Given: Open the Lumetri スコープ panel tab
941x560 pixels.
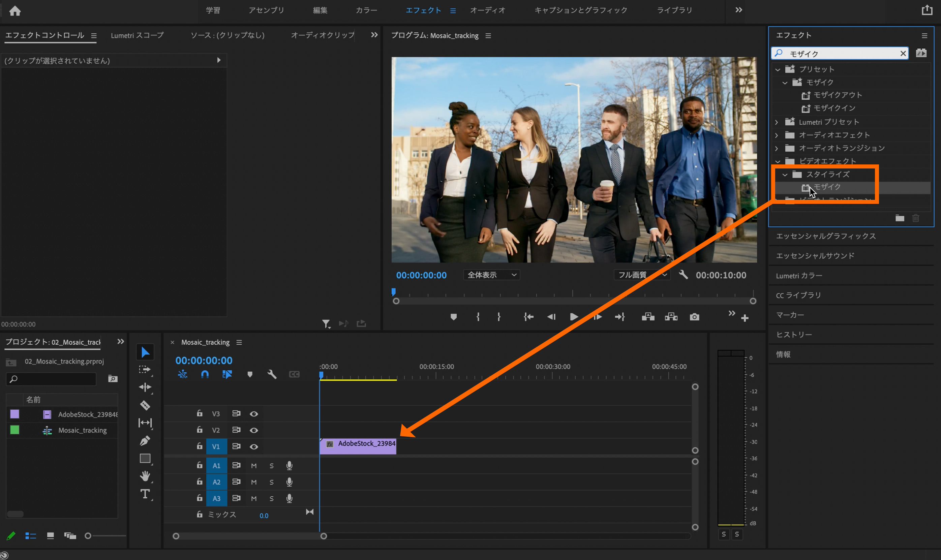Looking at the screenshot, I should [x=137, y=35].
